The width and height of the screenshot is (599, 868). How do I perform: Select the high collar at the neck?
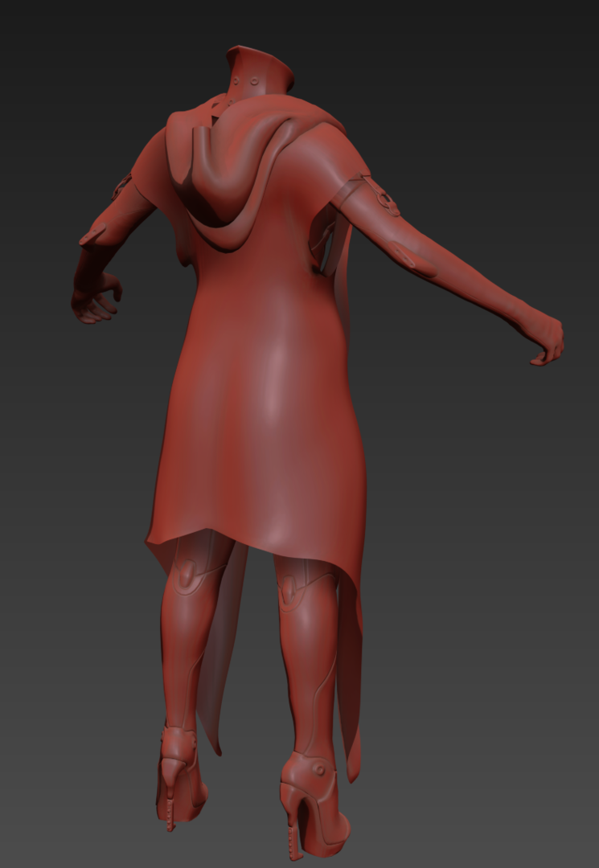(259, 71)
